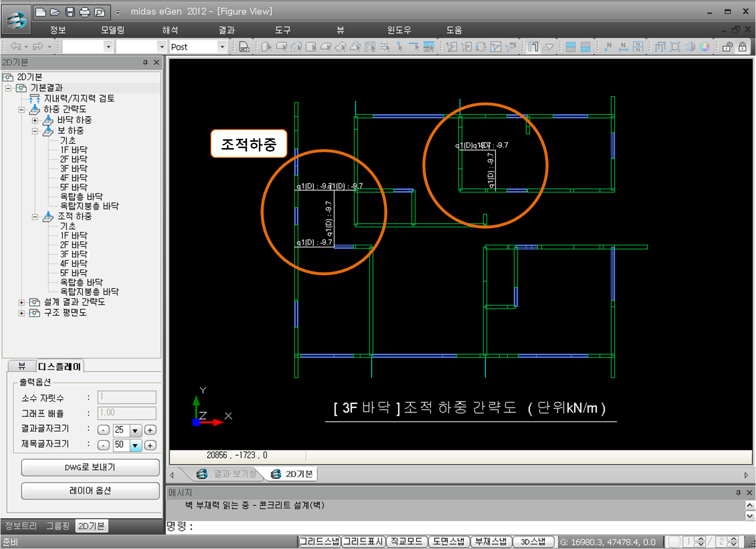
Task: Open print preview icon in title bar
Action: click(x=100, y=12)
